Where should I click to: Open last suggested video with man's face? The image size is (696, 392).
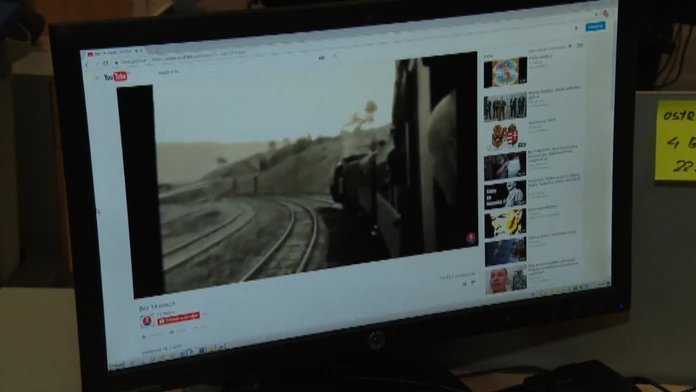pos(506,279)
